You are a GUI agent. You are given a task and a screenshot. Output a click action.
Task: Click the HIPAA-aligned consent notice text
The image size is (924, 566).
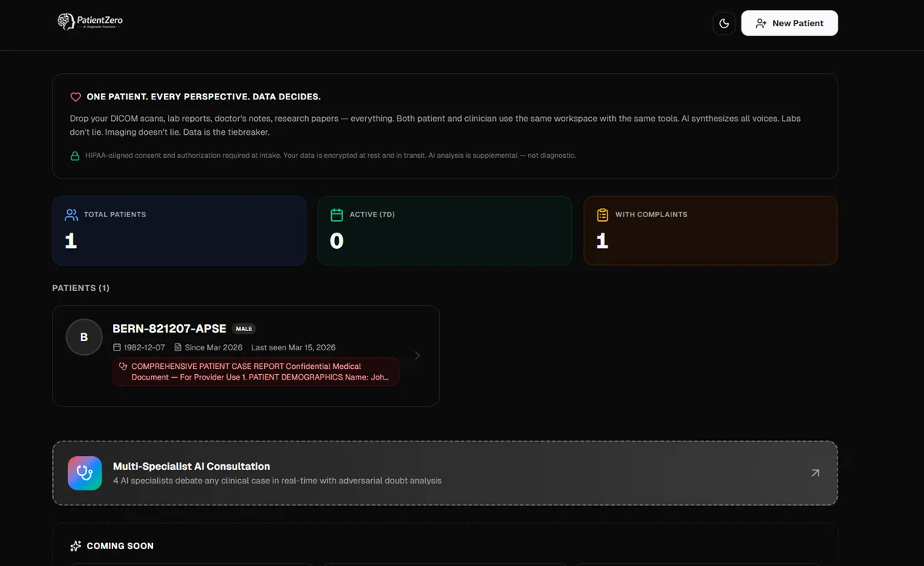[330, 156]
